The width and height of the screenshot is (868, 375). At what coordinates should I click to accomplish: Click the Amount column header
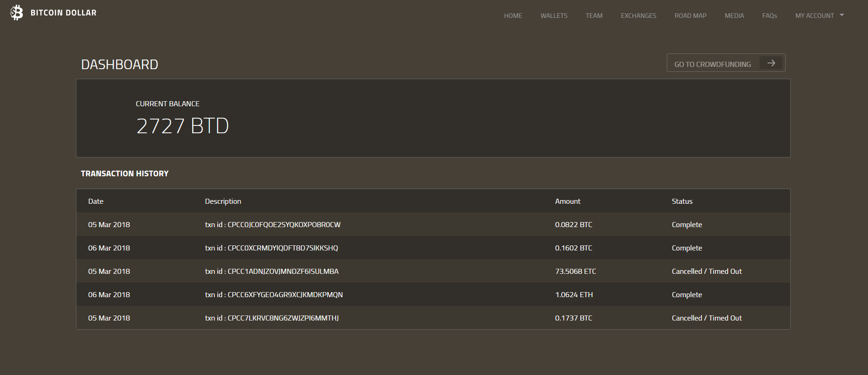pyautogui.click(x=568, y=201)
